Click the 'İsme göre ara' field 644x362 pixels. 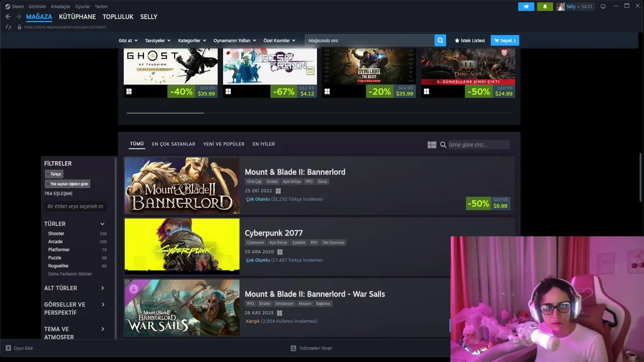pyautogui.click(x=478, y=145)
